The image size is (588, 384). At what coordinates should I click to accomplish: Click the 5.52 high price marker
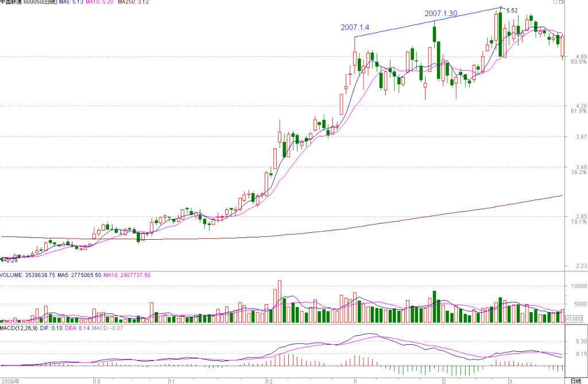point(512,10)
